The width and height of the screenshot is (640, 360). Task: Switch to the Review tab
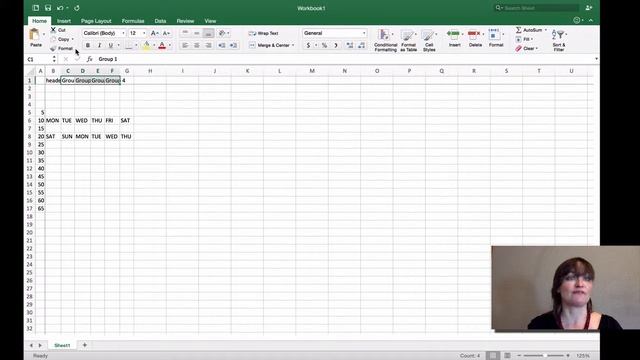tap(185, 21)
